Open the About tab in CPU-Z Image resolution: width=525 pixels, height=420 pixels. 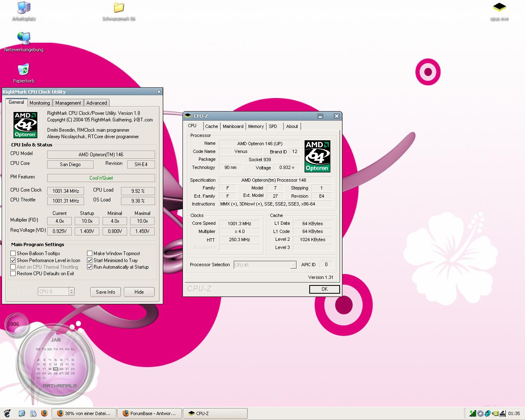click(292, 126)
